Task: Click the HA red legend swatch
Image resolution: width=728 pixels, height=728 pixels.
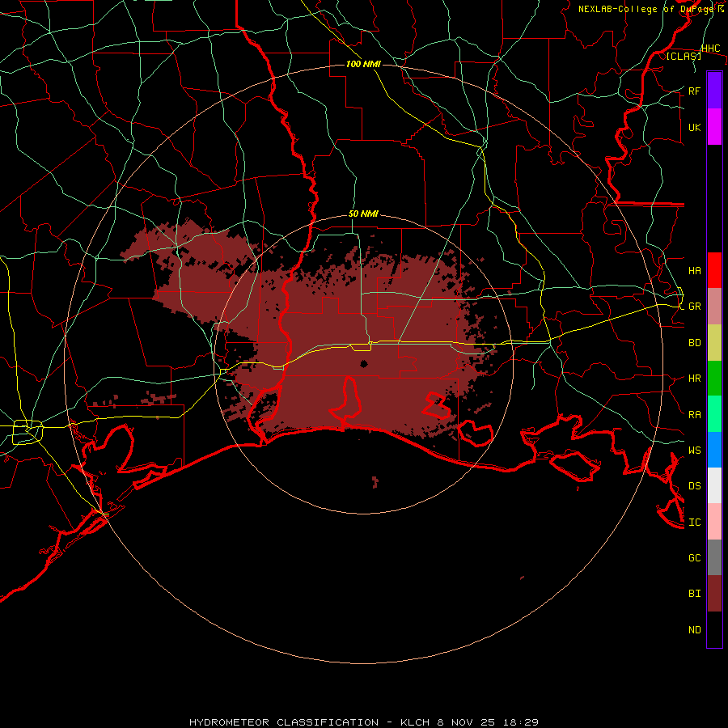Action: (714, 270)
